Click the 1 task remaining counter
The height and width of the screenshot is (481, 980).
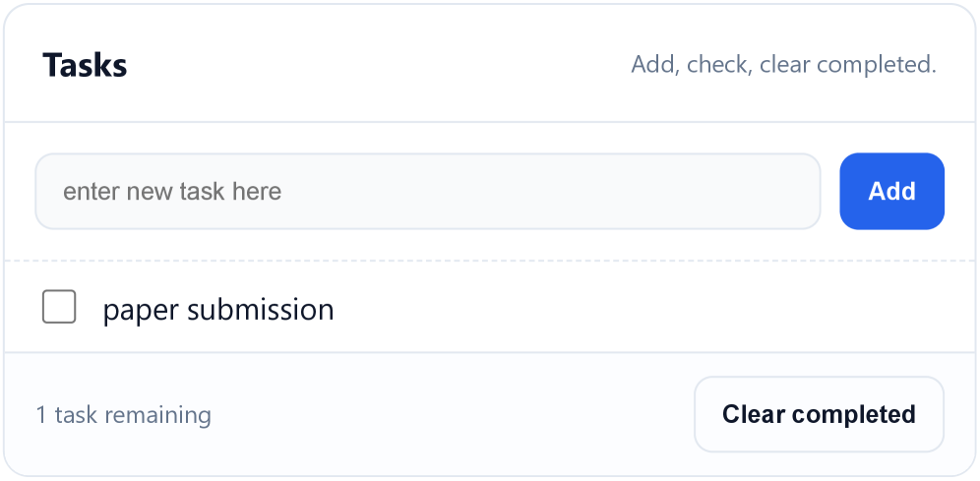(123, 415)
